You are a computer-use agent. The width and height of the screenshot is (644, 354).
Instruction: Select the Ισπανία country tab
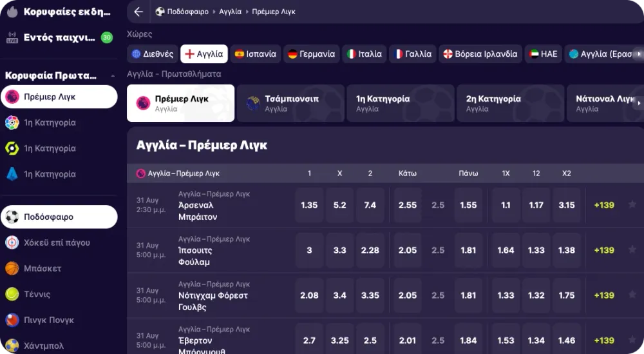point(256,54)
